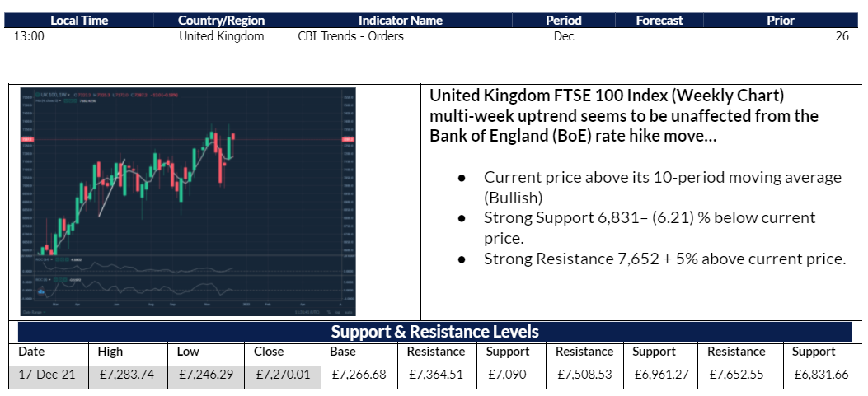The image size is (868, 396).
Task: Click the Support & Resistance Levels banner
Action: (x=434, y=332)
